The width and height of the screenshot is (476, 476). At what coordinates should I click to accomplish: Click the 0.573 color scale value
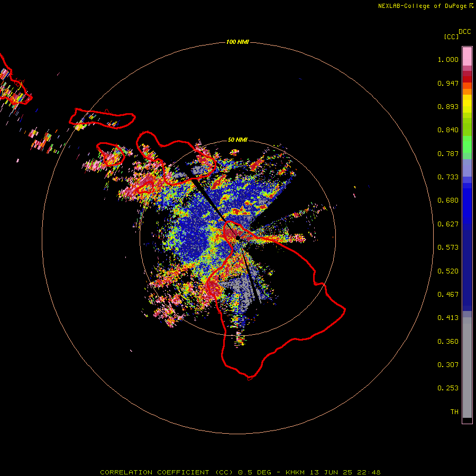pyautogui.click(x=448, y=248)
